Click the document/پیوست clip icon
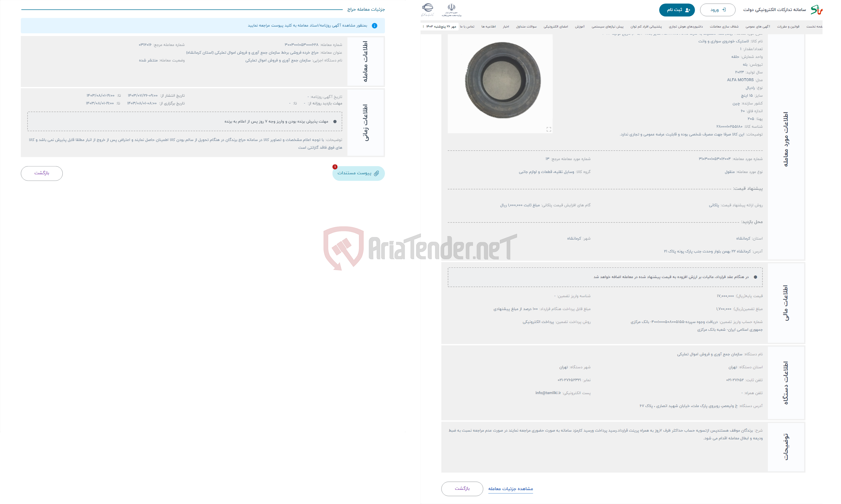841x504 pixels. 377,173
